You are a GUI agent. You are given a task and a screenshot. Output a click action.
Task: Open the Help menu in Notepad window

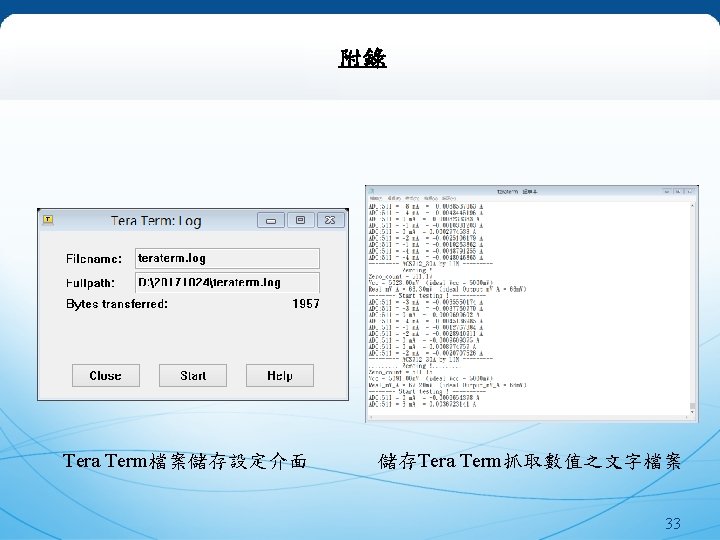pyautogui.click(x=449, y=198)
